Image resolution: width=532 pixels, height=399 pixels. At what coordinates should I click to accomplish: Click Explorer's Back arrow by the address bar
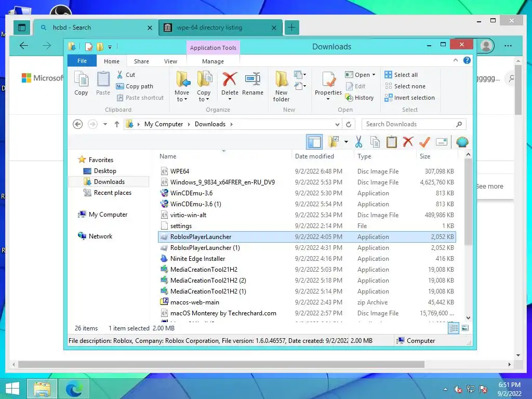coord(78,124)
